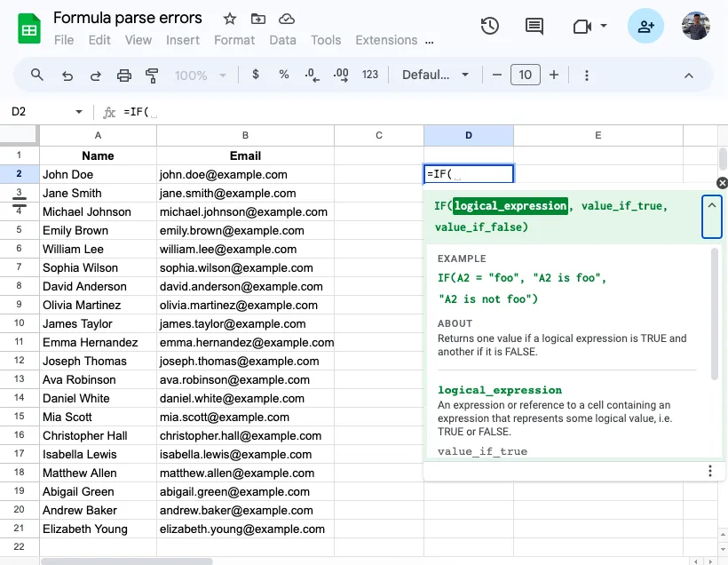The image size is (728, 565).
Task: Open the Tools menu
Action: [x=326, y=40]
